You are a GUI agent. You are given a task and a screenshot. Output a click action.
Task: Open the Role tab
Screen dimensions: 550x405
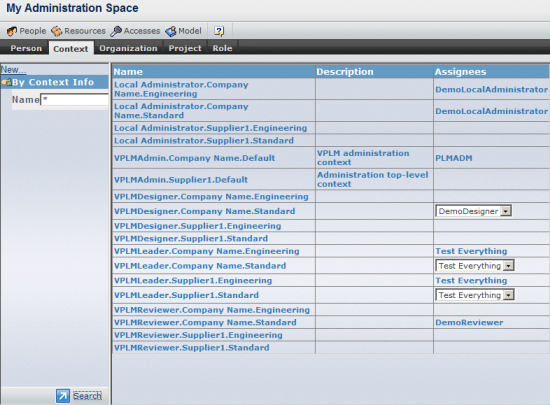pyautogui.click(x=222, y=48)
